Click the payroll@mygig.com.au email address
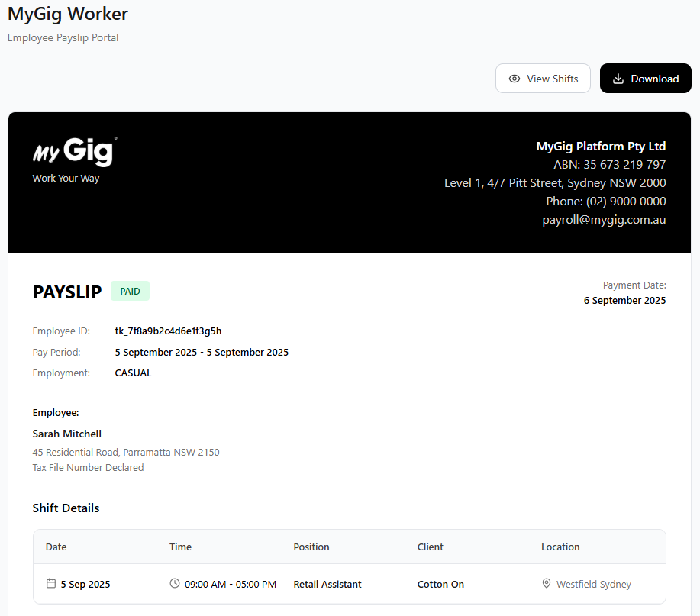700x616 pixels. pyautogui.click(x=604, y=220)
